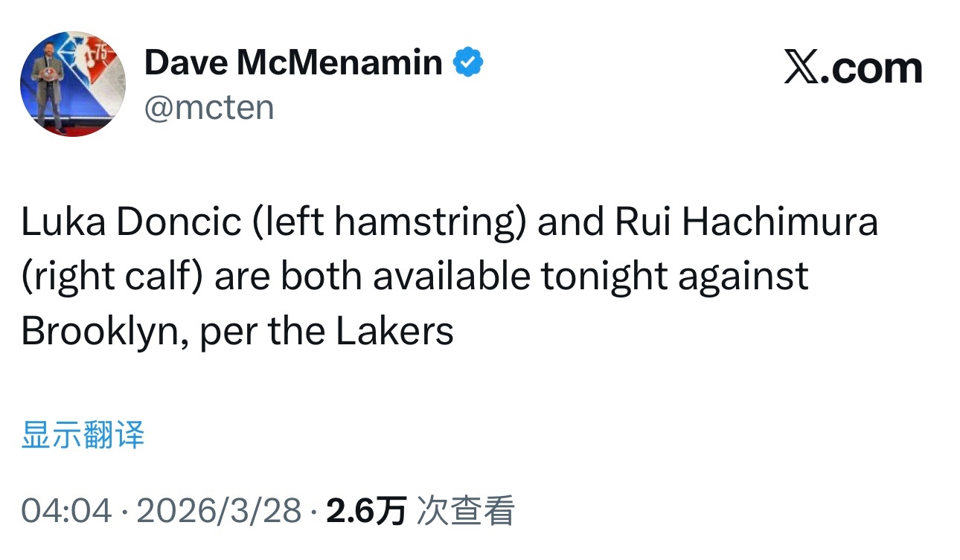The width and height of the screenshot is (960, 560).
Task: Click the X logo glyph at top right
Action: (x=801, y=68)
